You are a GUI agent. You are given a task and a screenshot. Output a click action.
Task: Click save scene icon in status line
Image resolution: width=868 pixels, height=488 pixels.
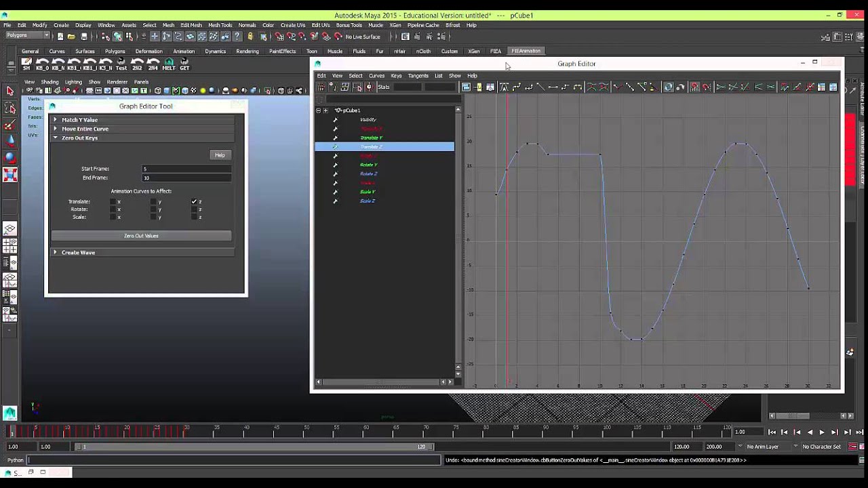coord(84,37)
